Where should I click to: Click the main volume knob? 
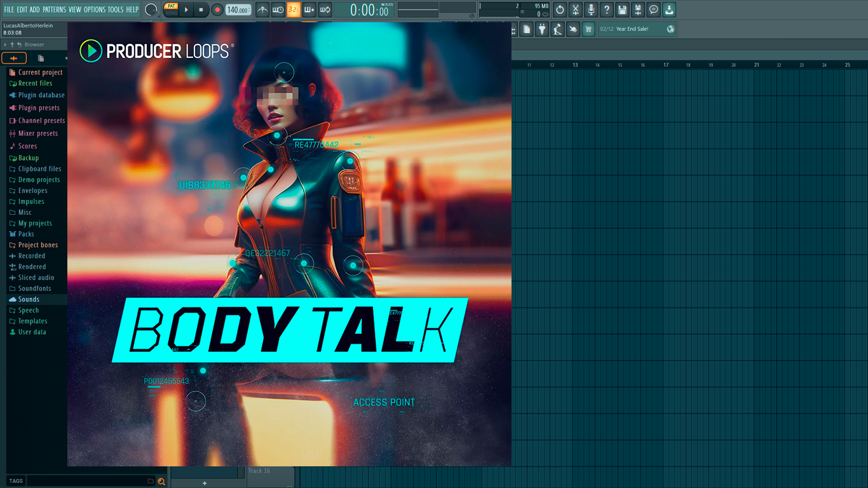click(151, 10)
